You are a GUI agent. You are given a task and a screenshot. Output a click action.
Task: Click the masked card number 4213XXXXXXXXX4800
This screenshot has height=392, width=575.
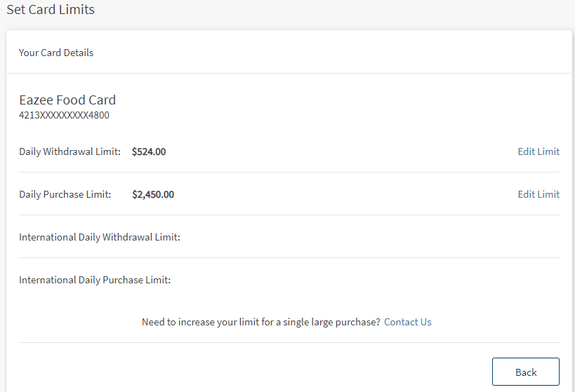pyautogui.click(x=64, y=115)
